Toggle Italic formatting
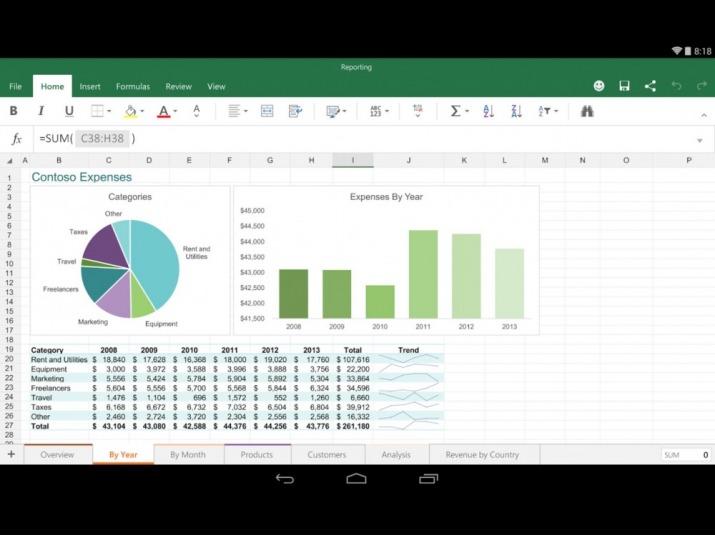The height and width of the screenshot is (536, 715). (41, 111)
